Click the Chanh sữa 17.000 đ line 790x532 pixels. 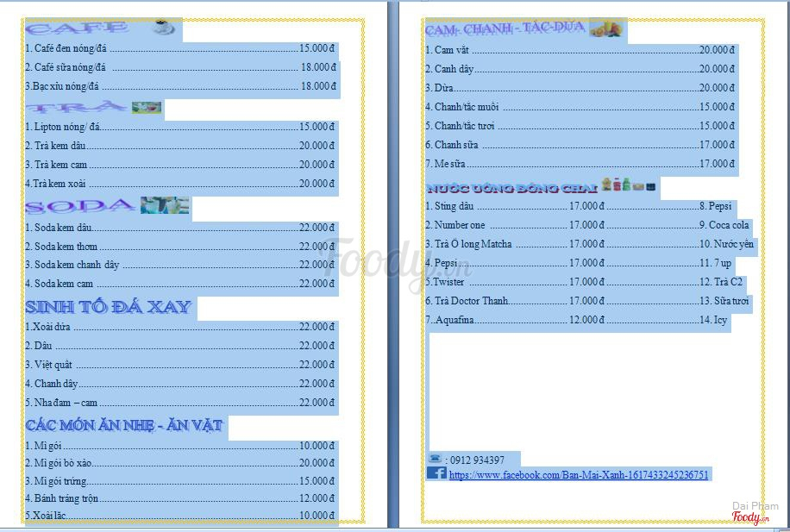(x=580, y=145)
